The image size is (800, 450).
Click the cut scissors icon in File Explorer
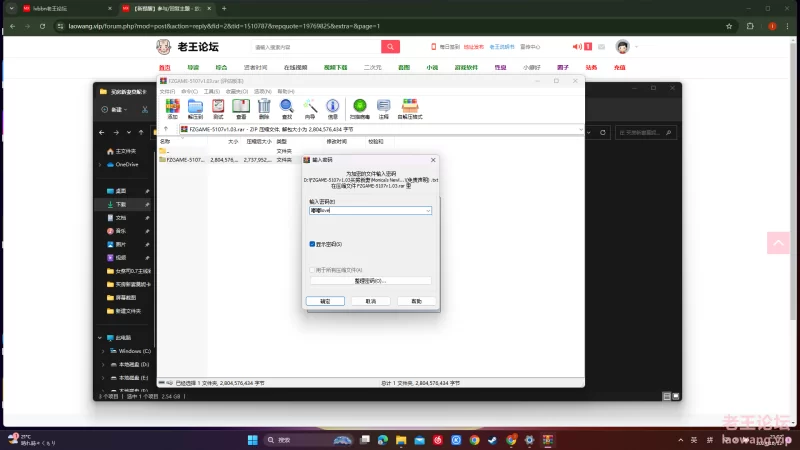[x=145, y=109]
